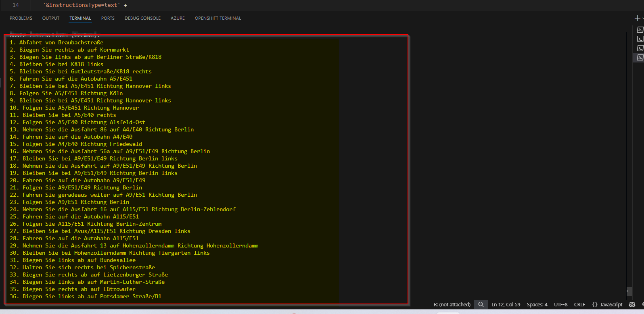Change file encoding UTF-8

coord(560,305)
